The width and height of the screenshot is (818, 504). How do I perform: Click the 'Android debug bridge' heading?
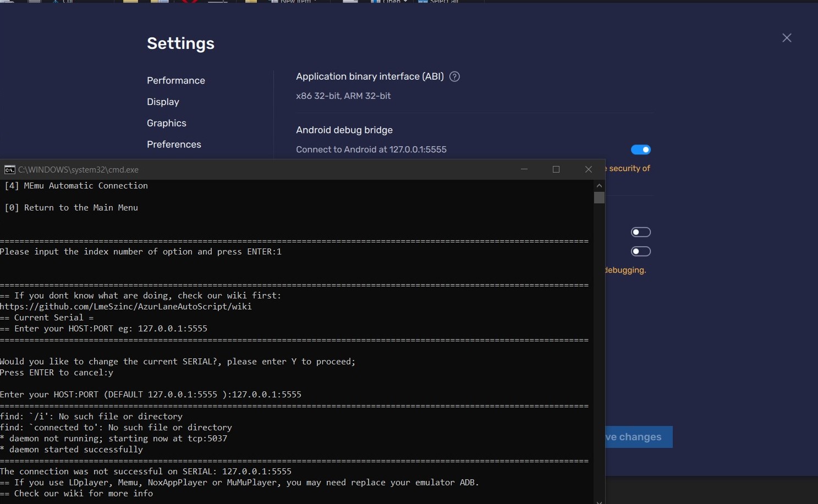[x=344, y=130]
